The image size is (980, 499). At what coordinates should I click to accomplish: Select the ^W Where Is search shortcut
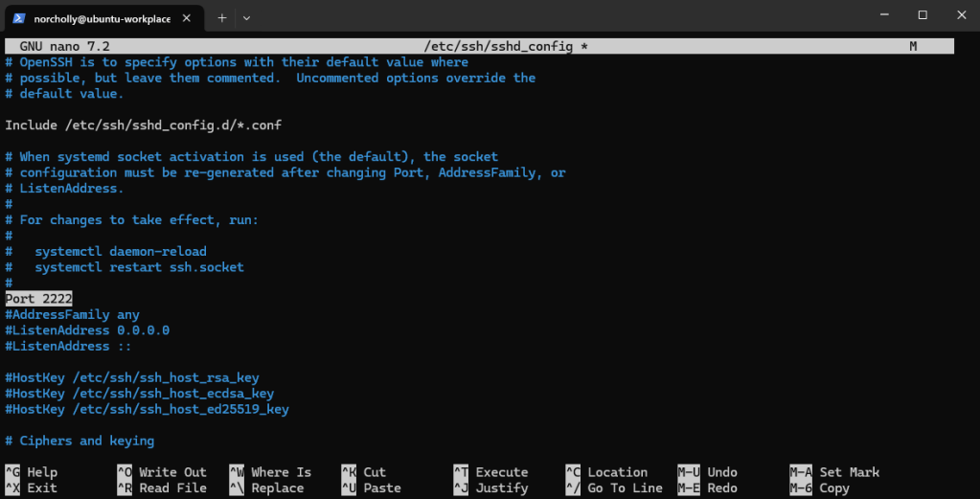pos(270,472)
